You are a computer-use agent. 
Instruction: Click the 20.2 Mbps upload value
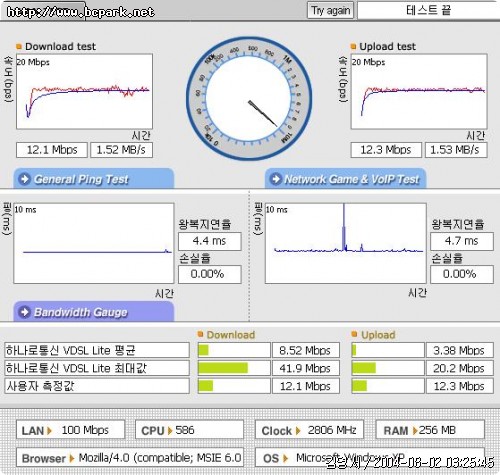coord(460,368)
